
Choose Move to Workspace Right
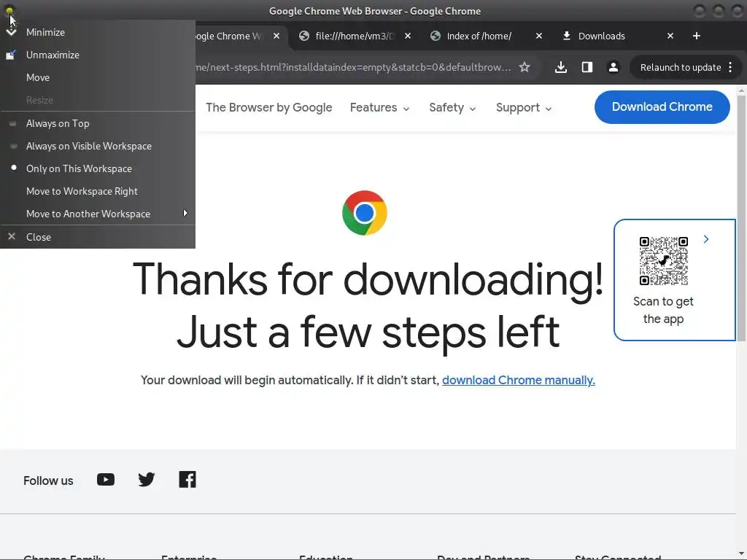pyautogui.click(x=98, y=192)
